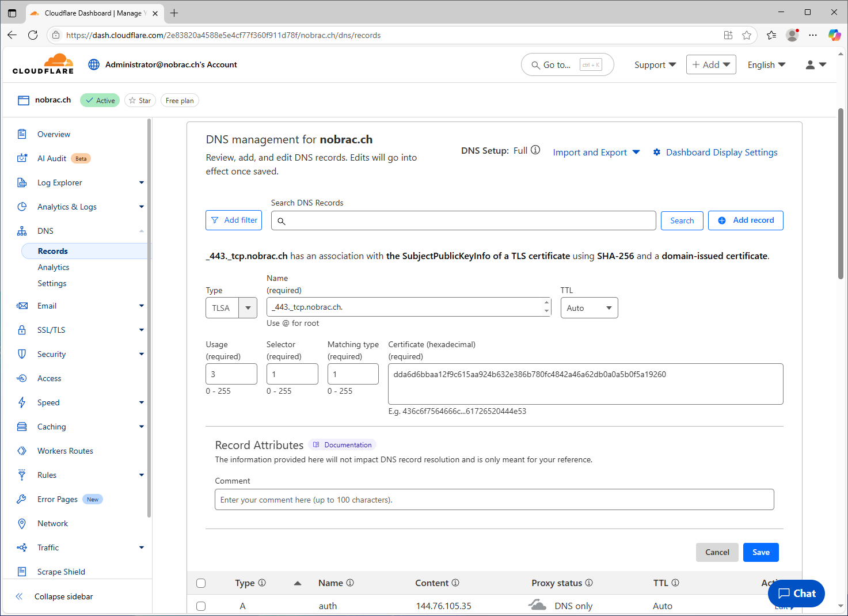This screenshot has height=616, width=848.
Task: Click the Workers Routes icon
Action: coord(22,451)
